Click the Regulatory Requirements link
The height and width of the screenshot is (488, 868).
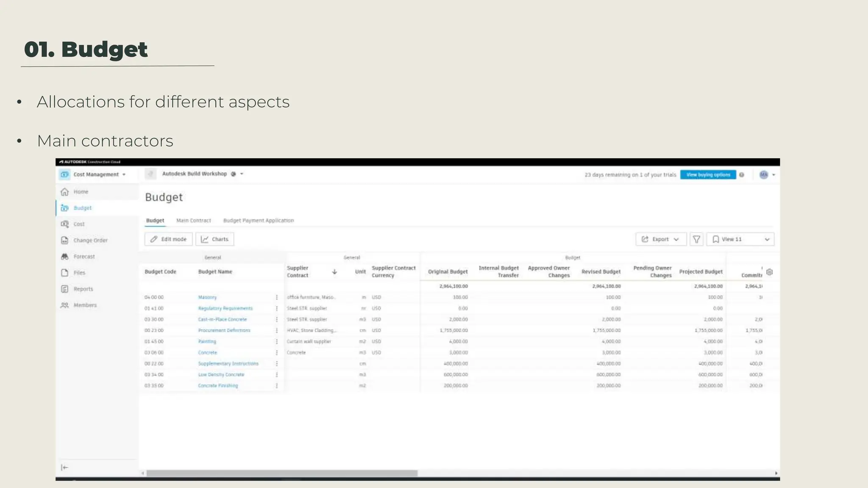(x=225, y=308)
